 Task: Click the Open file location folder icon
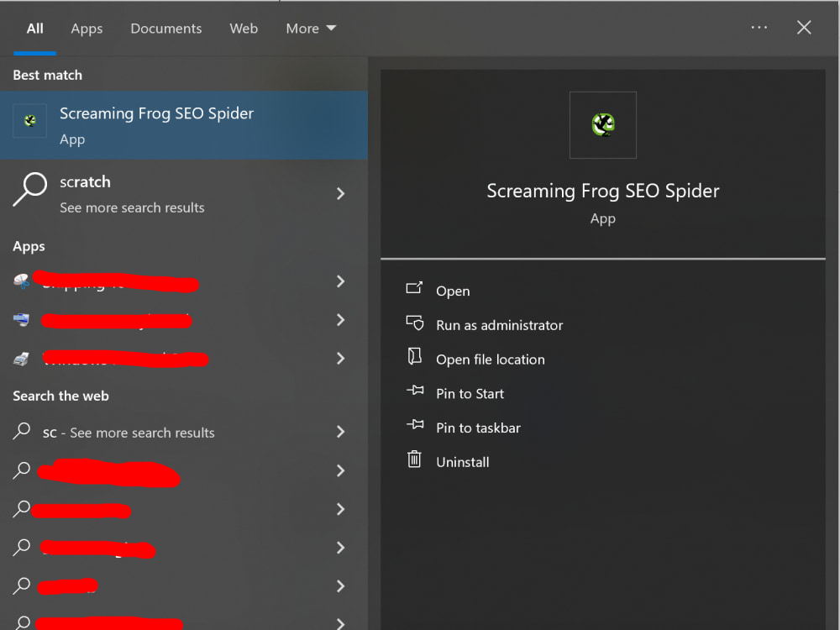tap(415, 356)
